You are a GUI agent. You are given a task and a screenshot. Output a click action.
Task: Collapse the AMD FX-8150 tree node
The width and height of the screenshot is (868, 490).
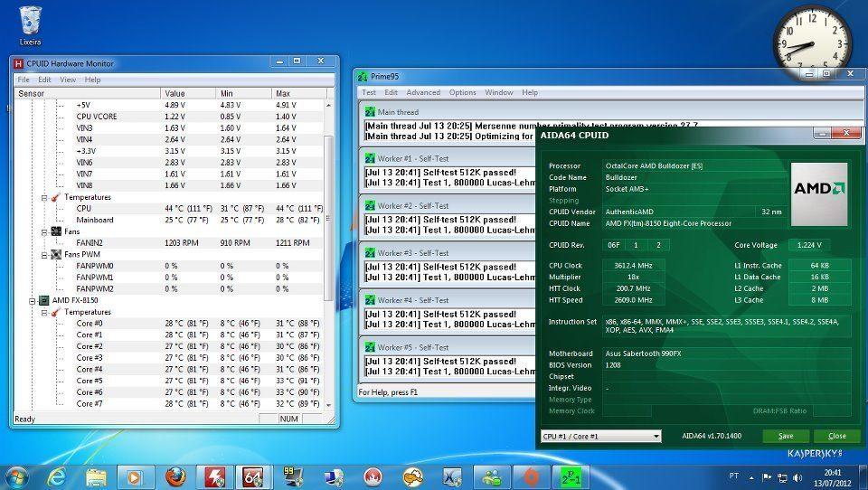pos(33,300)
